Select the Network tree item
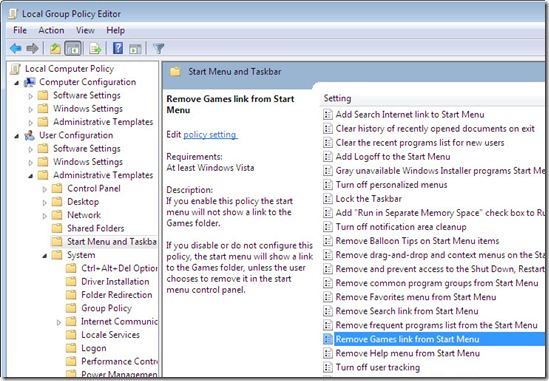549x381 pixels. tap(84, 215)
